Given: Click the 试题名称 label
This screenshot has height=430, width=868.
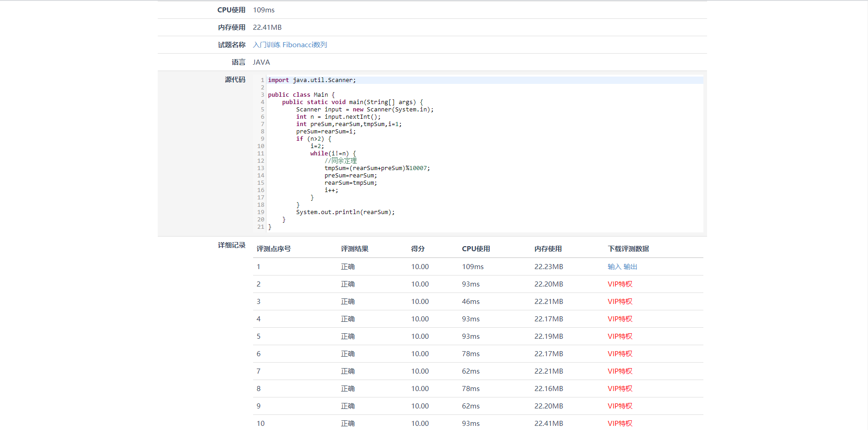Looking at the screenshot, I should click(x=232, y=45).
